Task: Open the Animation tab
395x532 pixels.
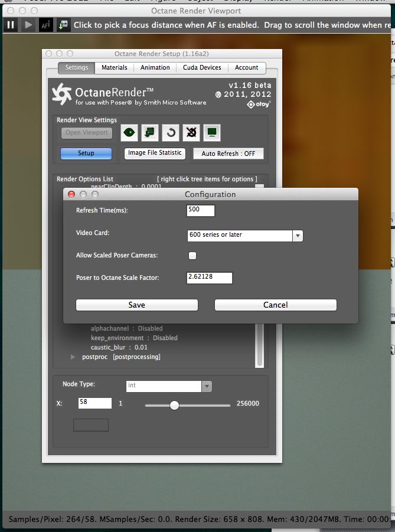Action: pyautogui.click(x=155, y=67)
